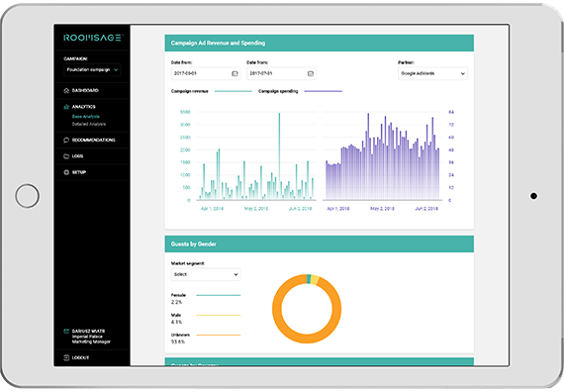Click the Logs folder icon

(66, 156)
